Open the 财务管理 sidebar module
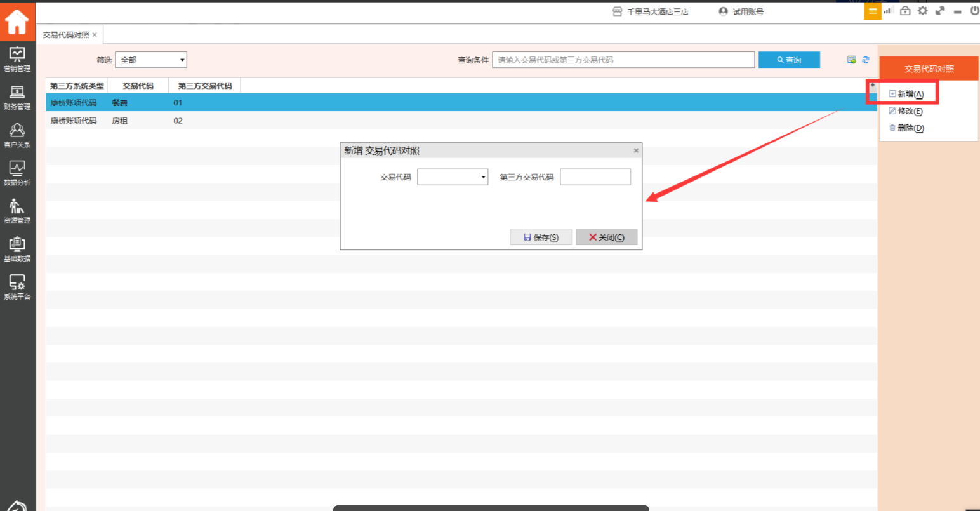This screenshot has height=511, width=980. pos(17,97)
